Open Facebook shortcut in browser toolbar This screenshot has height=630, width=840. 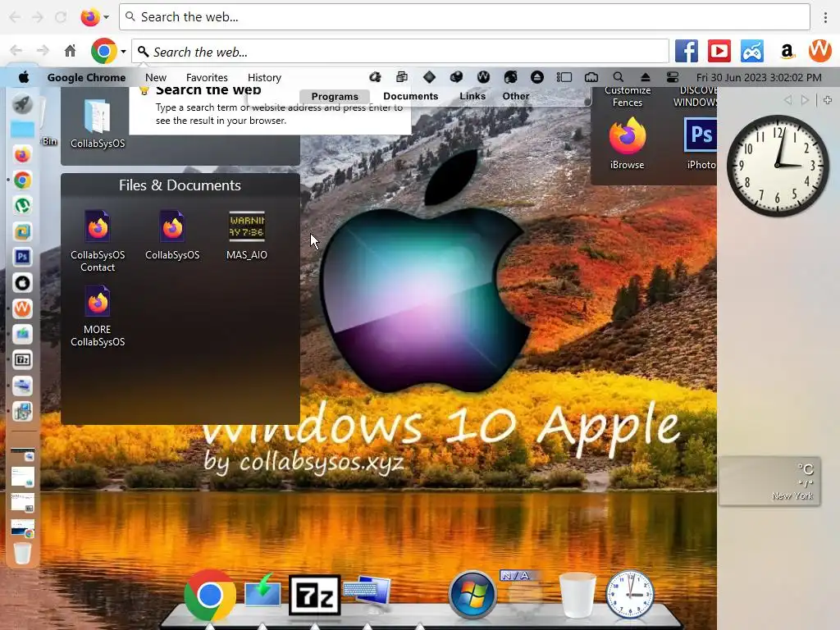pos(687,52)
